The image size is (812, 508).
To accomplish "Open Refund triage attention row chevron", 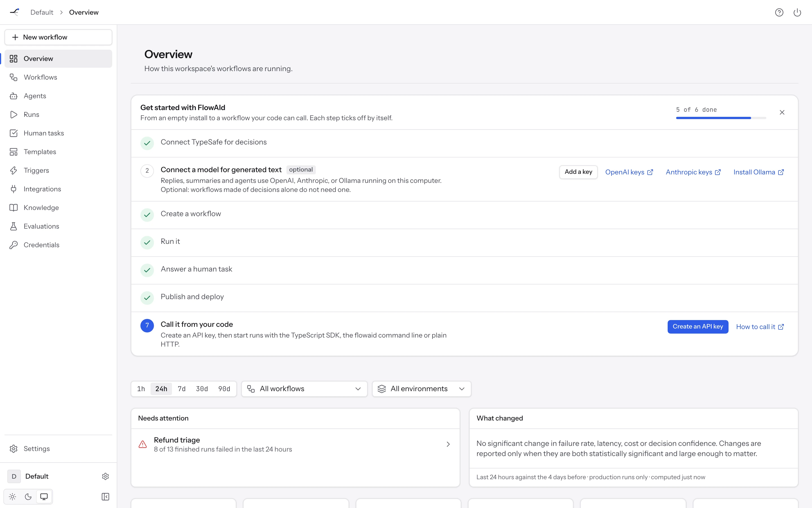I will 448,444.
